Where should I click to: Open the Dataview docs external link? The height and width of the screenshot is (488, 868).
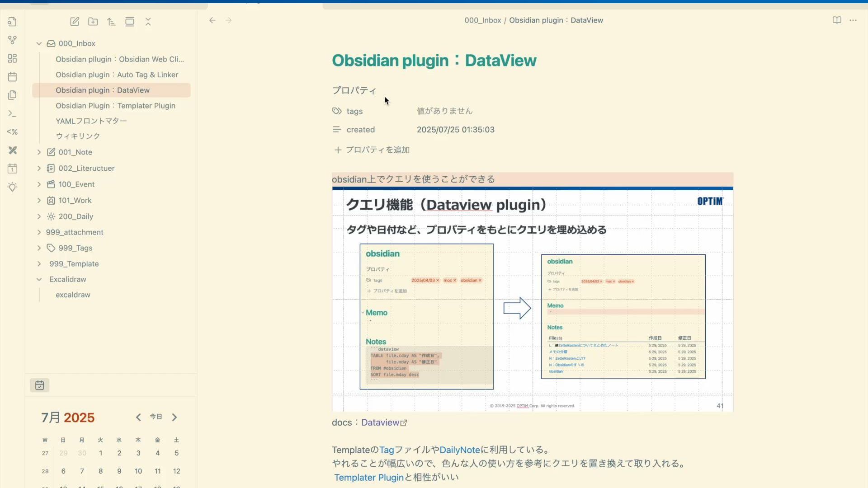pyautogui.click(x=384, y=422)
